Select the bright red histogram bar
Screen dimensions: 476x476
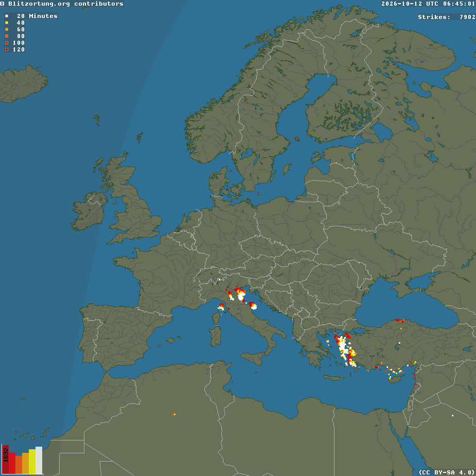click(x=12, y=463)
